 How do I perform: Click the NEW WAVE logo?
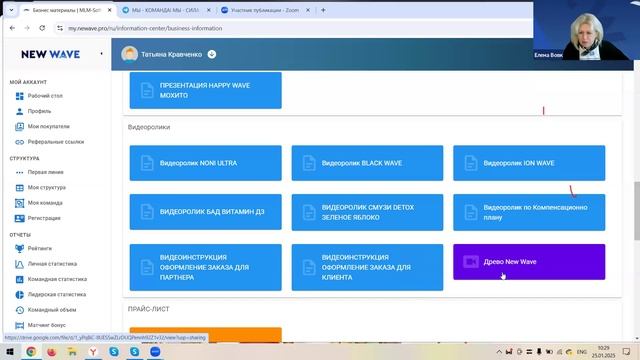[x=51, y=54]
